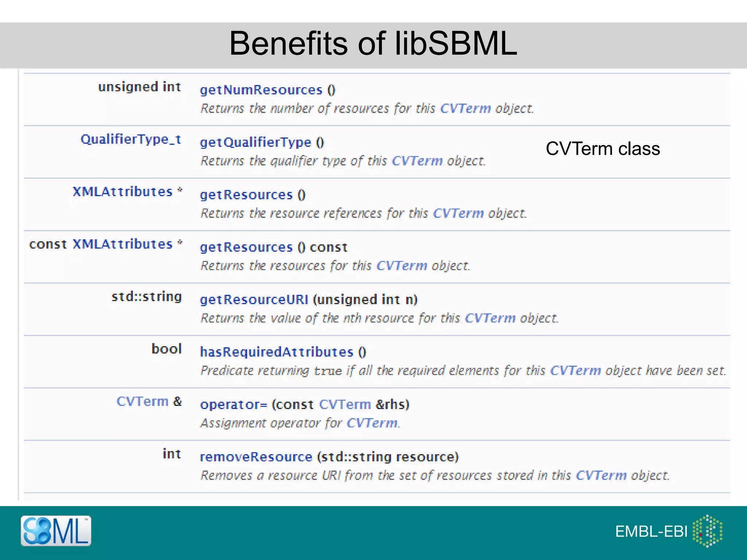Click CVTerm link in removeResource description
Image resolution: width=747 pixels, height=560 pixels.
601,476
